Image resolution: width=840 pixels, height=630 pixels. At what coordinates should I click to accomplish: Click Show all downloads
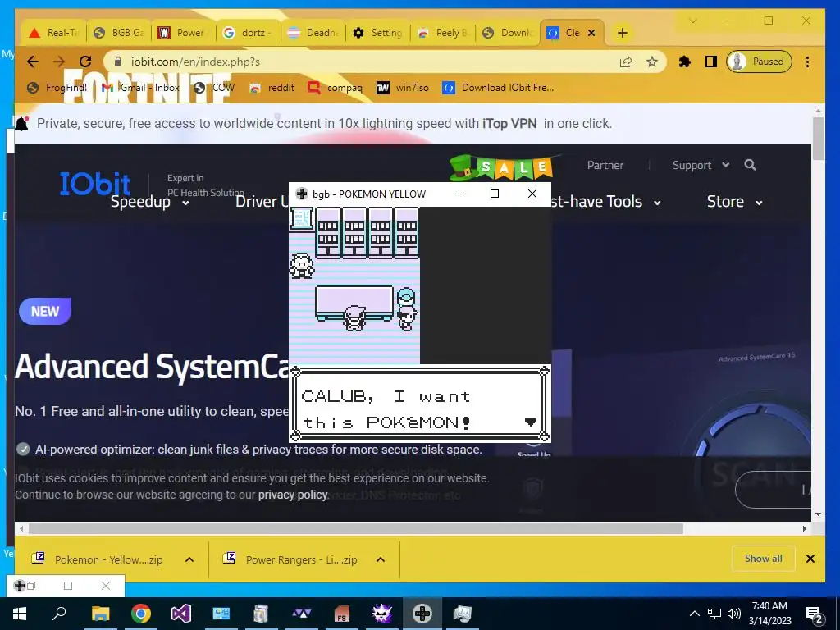pyautogui.click(x=764, y=559)
